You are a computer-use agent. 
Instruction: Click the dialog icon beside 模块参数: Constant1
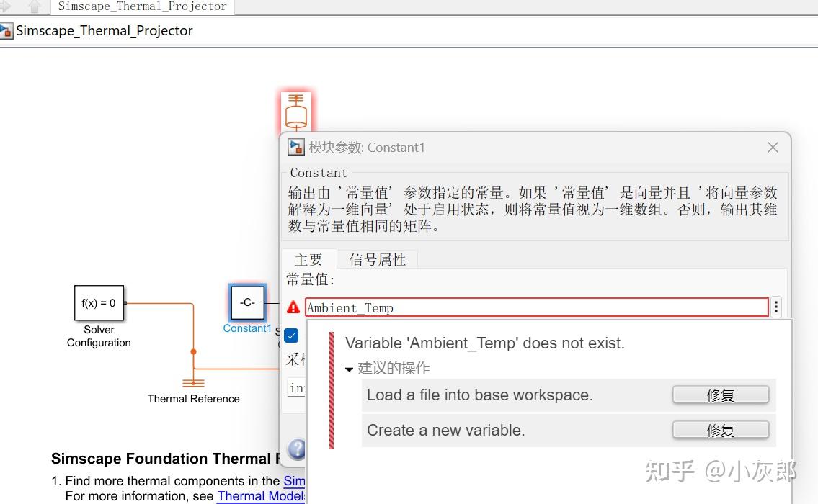point(295,147)
